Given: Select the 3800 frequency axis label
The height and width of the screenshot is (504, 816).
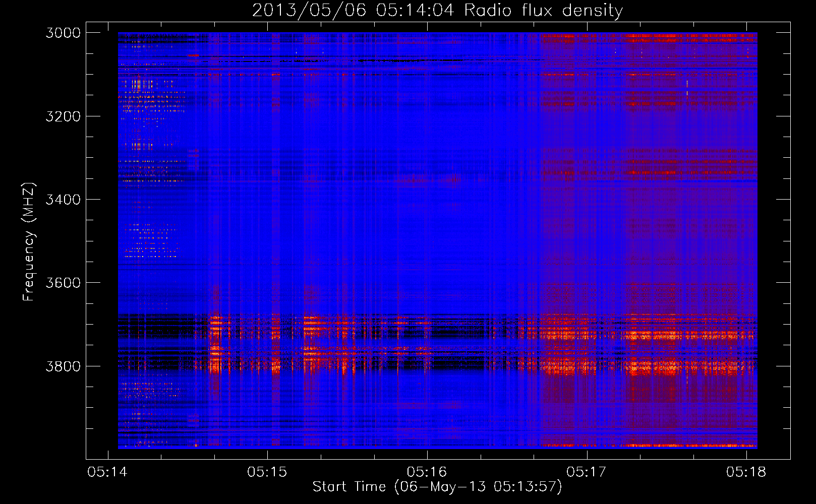Looking at the screenshot, I should point(63,366).
